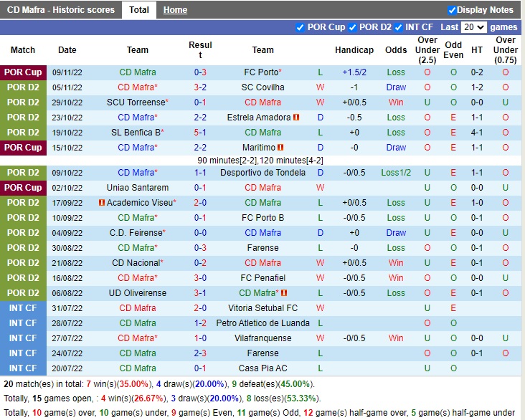The height and width of the screenshot is (420, 525).
Task: Uncheck the POR D2 filter checkbox
Action: click(352, 27)
